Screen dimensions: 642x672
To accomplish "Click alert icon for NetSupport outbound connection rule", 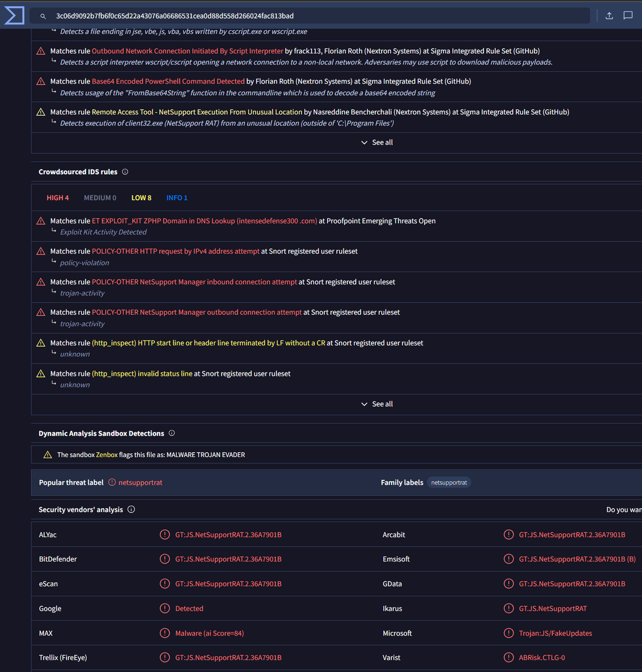I will pos(41,312).
